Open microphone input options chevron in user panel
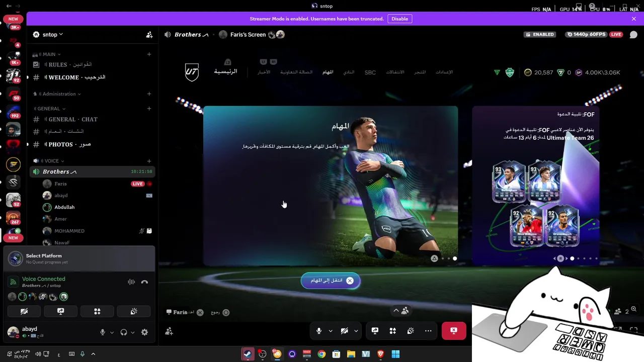The image size is (644, 362). [112, 332]
